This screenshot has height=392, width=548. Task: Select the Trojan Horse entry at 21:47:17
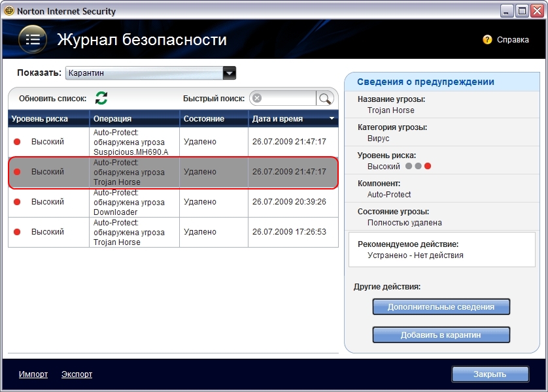point(173,172)
